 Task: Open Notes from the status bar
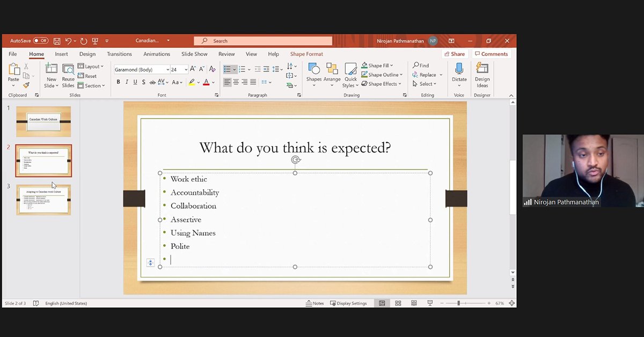315,303
